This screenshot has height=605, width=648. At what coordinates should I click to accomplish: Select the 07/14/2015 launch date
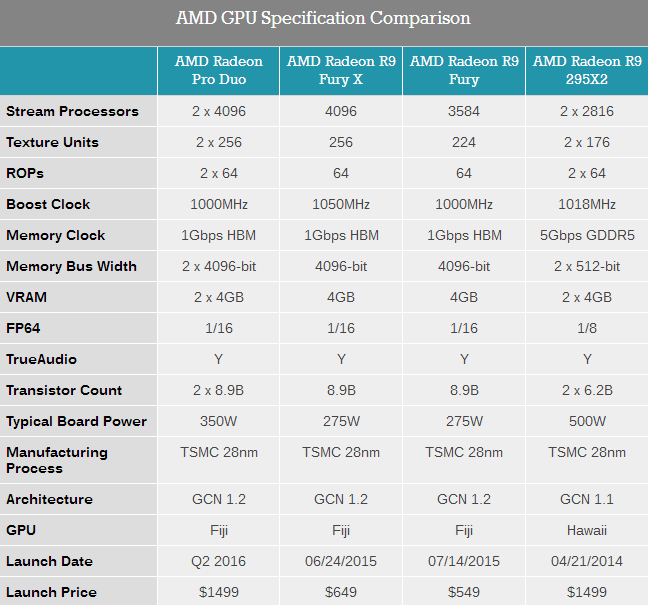[x=464, y=561]
